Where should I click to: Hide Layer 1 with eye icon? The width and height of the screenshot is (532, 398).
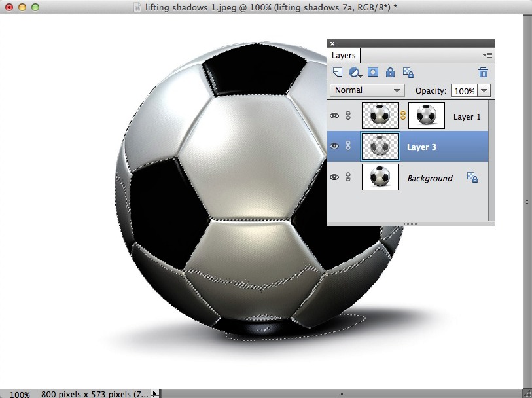(x=334, y=116)
